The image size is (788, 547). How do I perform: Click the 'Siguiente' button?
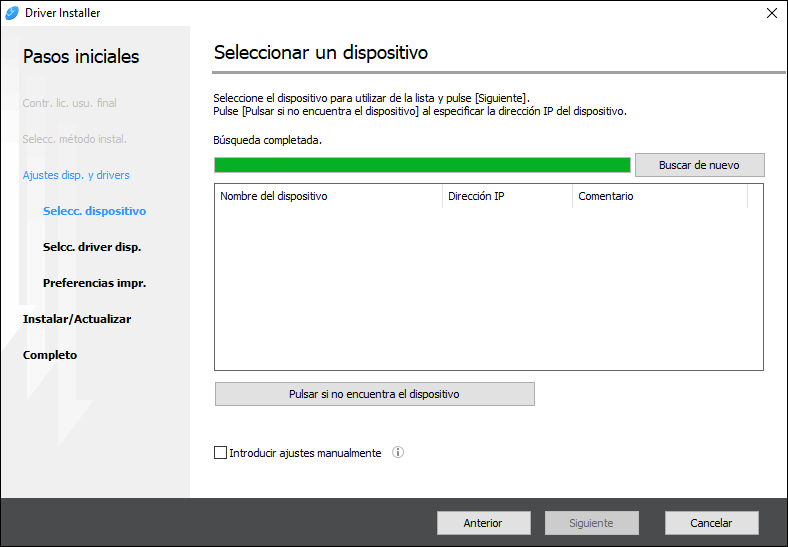tap(591, 523)
